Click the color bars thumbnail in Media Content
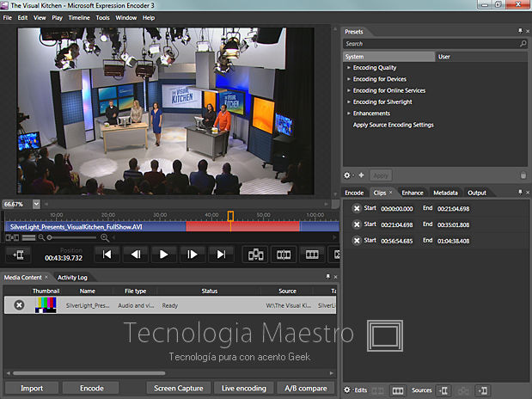532x399 pixels. pos(46,304)
